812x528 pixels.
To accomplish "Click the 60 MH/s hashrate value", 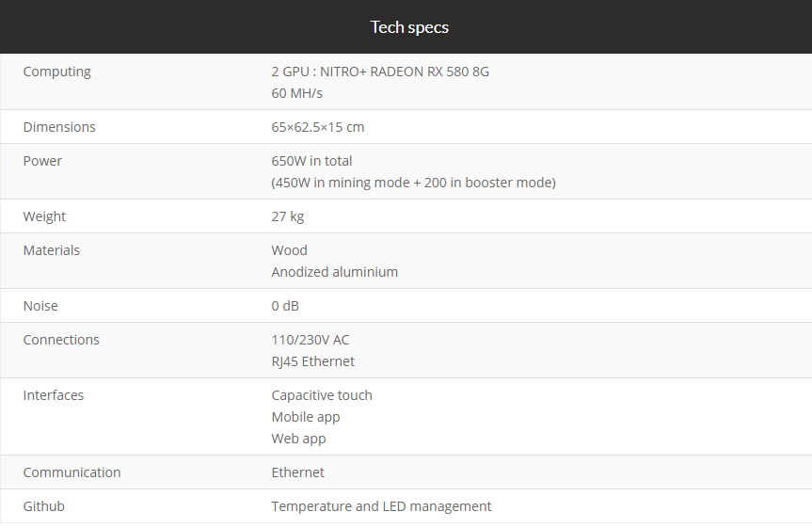I will 297,93.
